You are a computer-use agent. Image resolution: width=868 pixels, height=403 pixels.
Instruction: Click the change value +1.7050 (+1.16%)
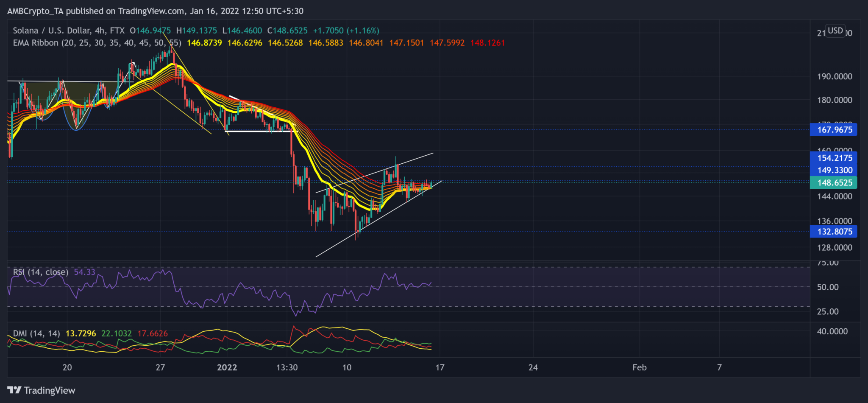pyautogui.click(x=346, y=31)
